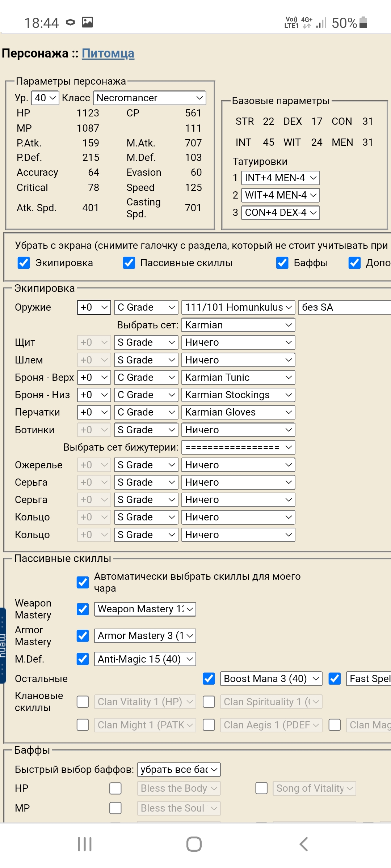This screenshot has width=391, height=868.
Task: Open first earring grade dropdown
Action: [146, 482]
